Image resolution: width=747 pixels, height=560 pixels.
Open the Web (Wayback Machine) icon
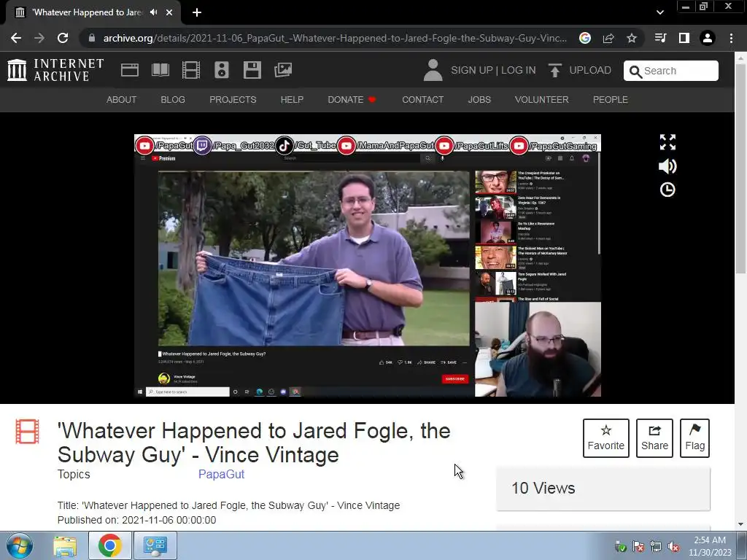(x=130, y=70)
